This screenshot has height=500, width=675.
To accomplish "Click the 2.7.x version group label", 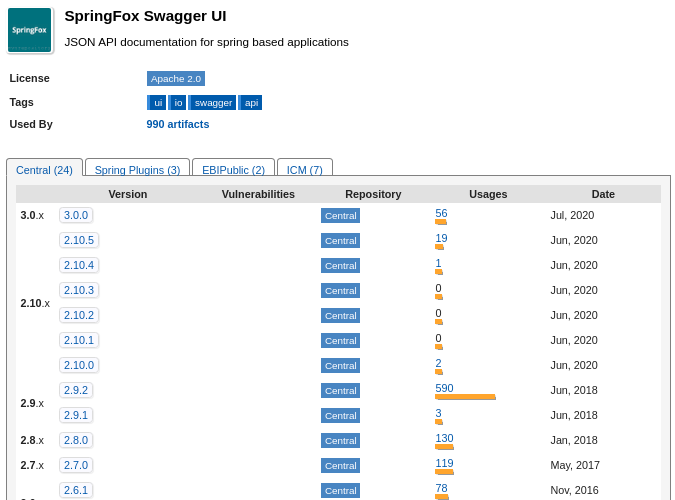I will [32, 465].
